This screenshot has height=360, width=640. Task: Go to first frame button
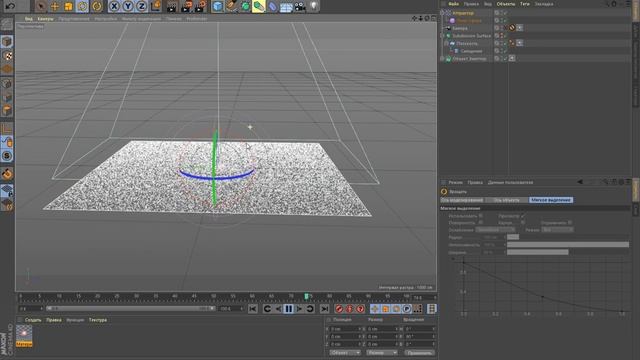[253, 309]
